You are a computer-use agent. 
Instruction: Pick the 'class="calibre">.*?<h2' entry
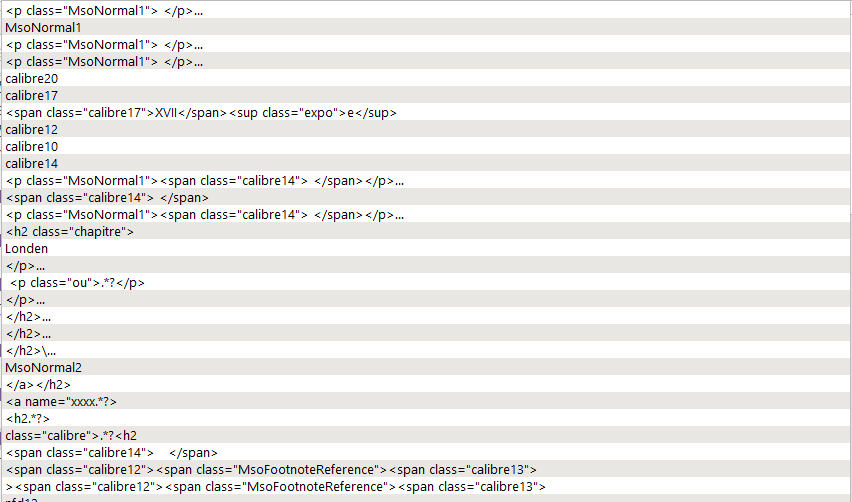(x=71, y=435)
